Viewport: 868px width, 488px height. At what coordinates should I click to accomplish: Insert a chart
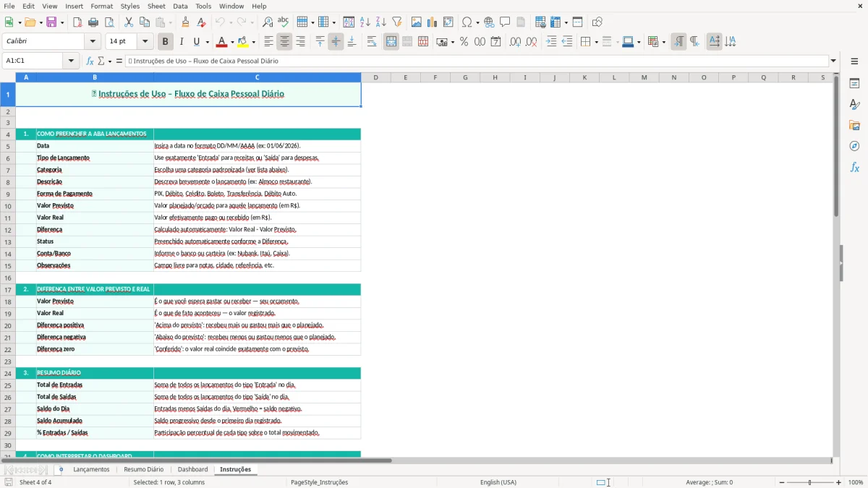coord(433,22)
